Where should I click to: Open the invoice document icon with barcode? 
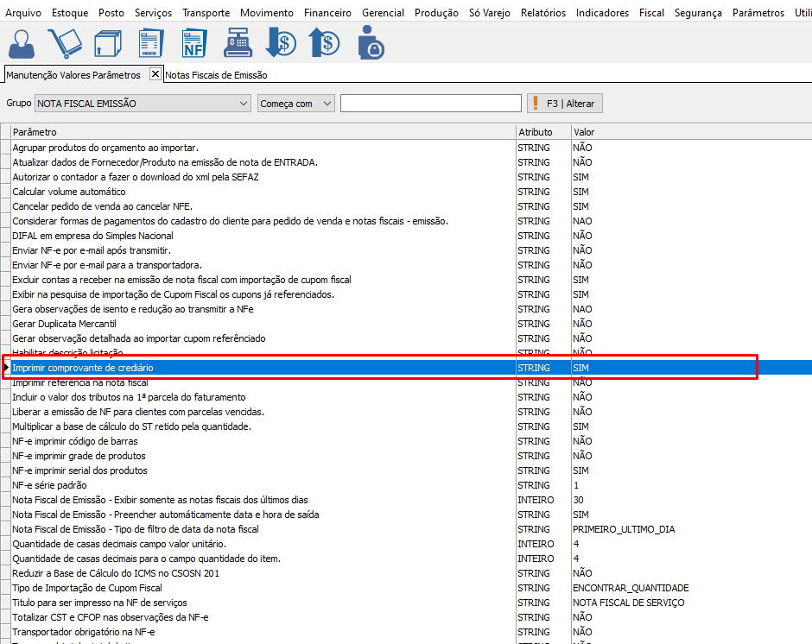click(x=150, y=43)
